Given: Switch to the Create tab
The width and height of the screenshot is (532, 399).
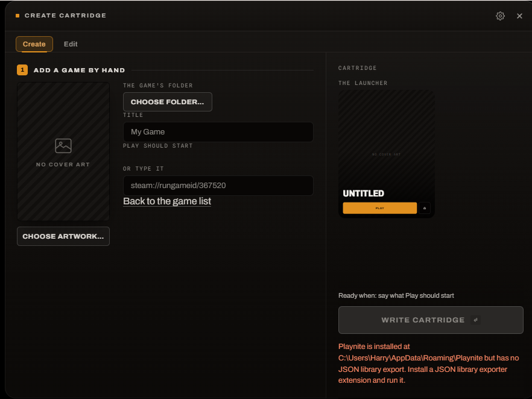Looking at the screenshot, I should 34,44.
